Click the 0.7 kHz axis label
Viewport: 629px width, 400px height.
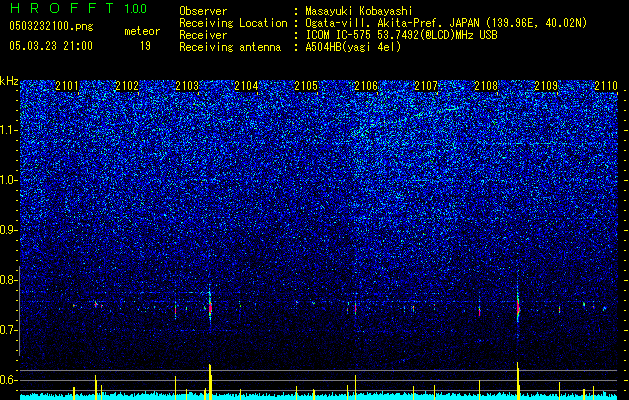click(9, 330)
